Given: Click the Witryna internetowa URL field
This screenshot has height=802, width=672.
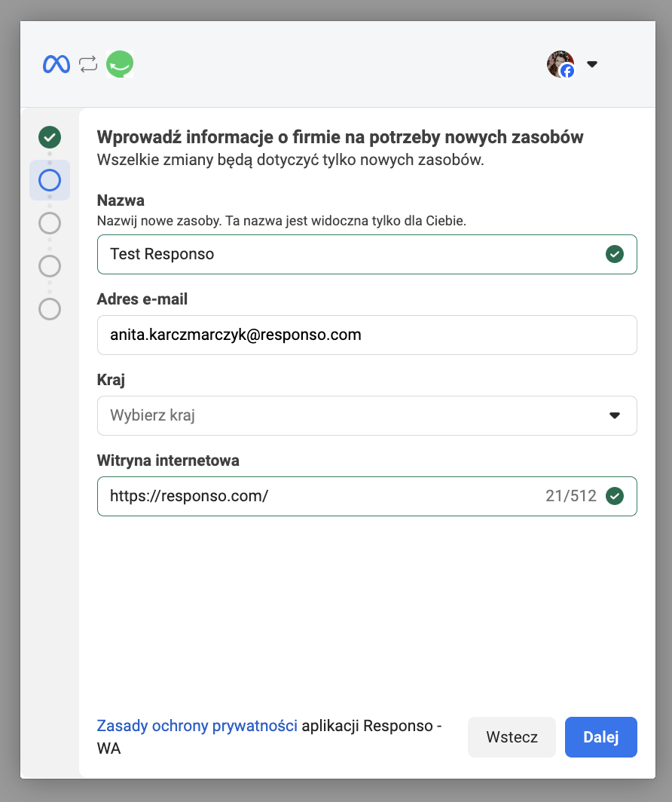Looking at the screenshot, I should click(x=316, y=496).
